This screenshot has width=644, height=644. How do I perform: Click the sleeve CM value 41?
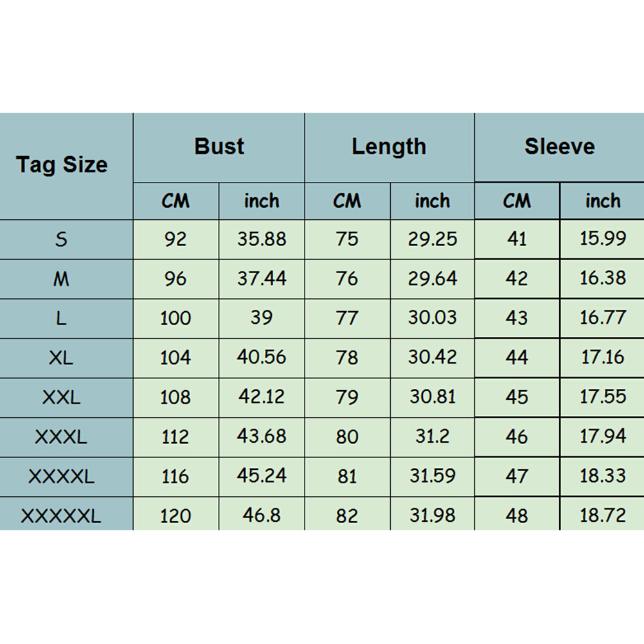(517, 239)
